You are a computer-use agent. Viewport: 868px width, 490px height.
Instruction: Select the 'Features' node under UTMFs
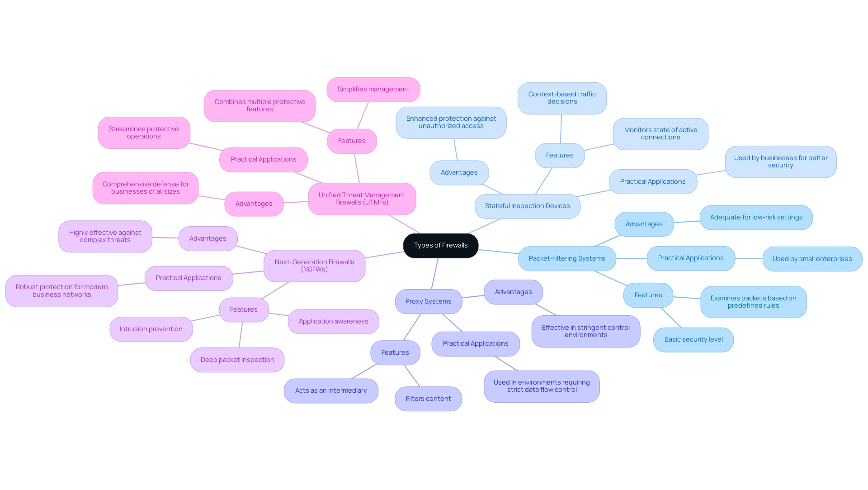351,140
